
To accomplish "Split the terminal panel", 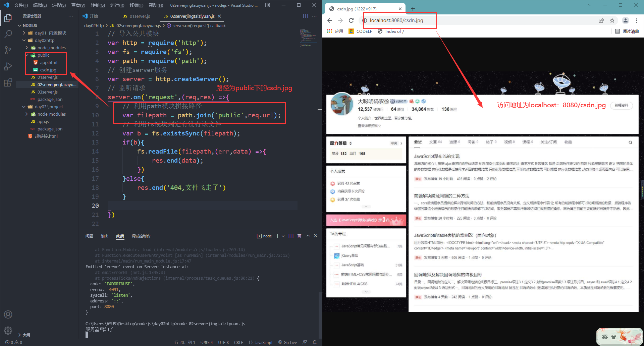I will pyautogui.click(x=291, y=236).
